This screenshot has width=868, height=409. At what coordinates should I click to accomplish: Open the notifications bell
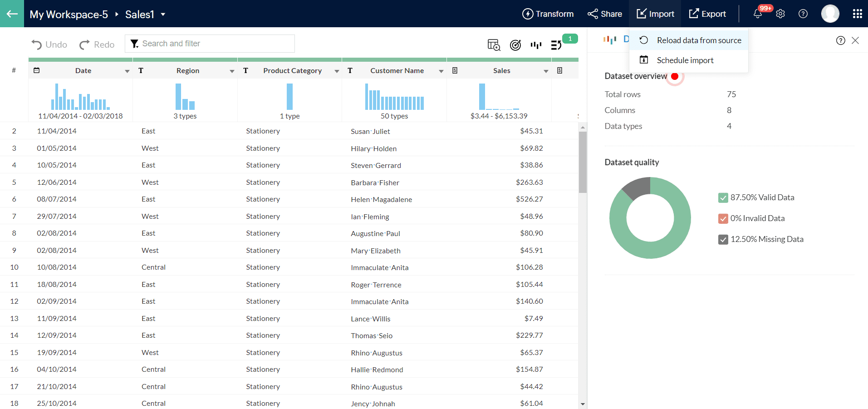(x=757, y=14)
